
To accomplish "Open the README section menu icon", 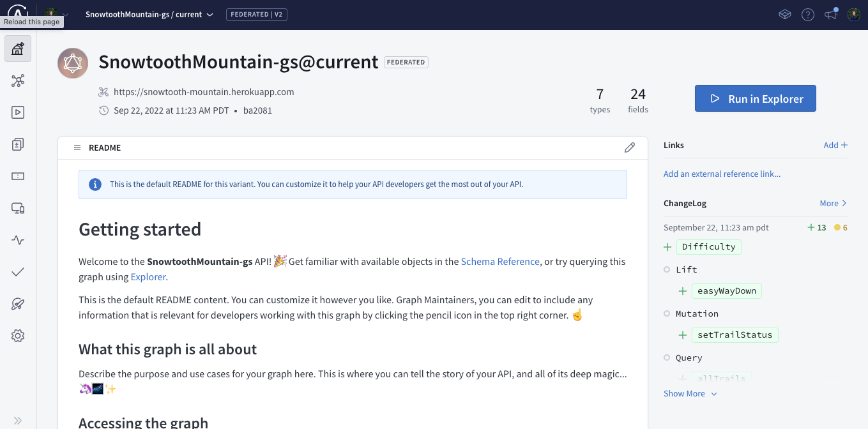I will (77, 147).
